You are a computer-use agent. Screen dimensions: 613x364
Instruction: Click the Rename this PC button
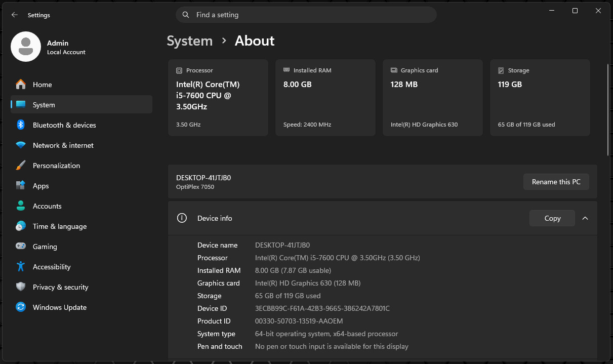tap(556, 182)
